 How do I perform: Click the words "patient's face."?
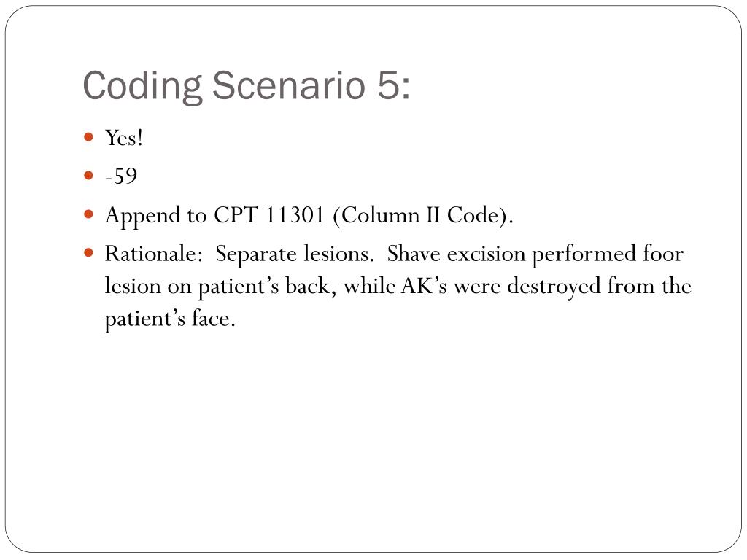point(170,319)
